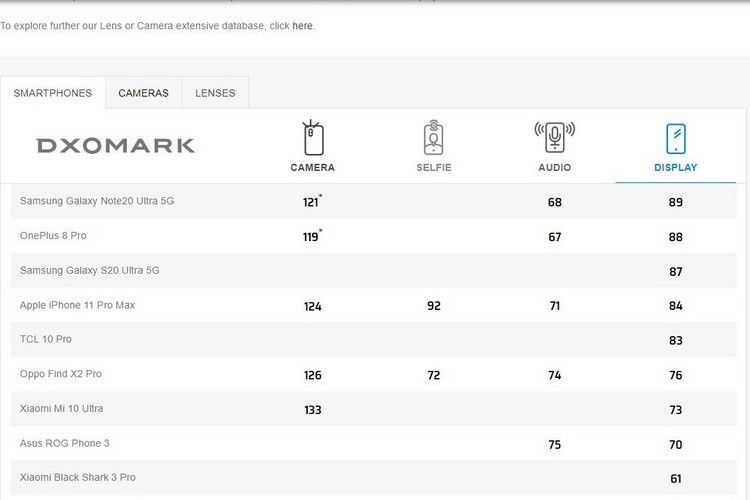
Task: Click iPhone 11 Pro Max selfie score 92
Action: coord(434,306)
